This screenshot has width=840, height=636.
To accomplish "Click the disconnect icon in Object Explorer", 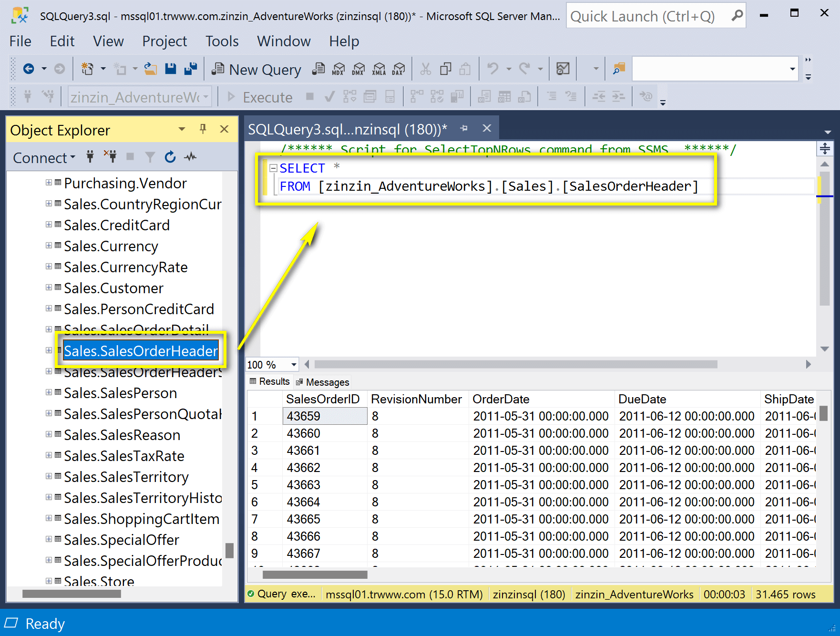I will [111, 156].
